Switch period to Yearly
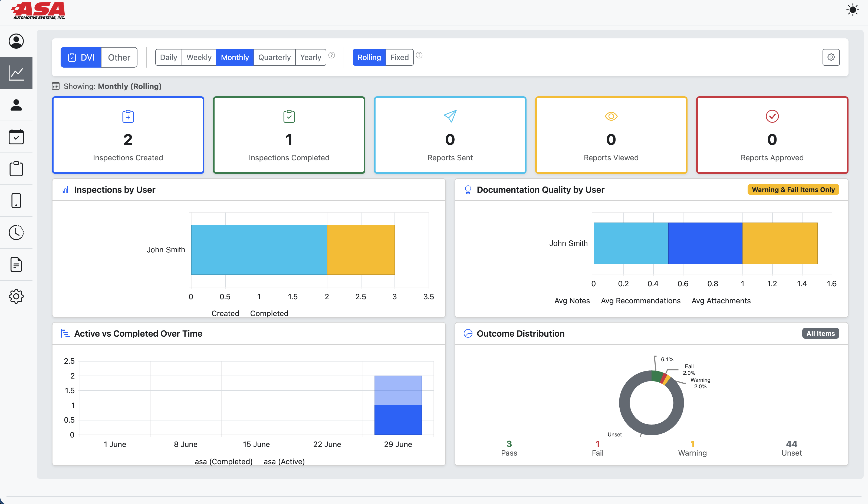 [311, 57]
